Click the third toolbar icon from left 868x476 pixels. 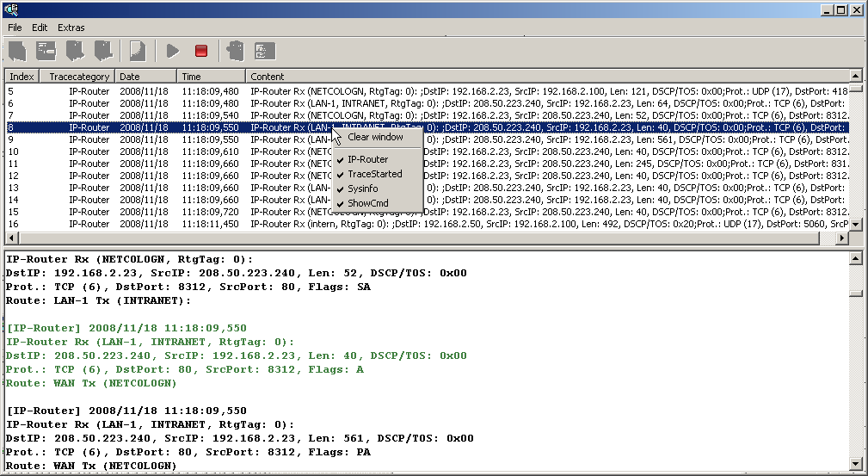[x=75, y=52]
